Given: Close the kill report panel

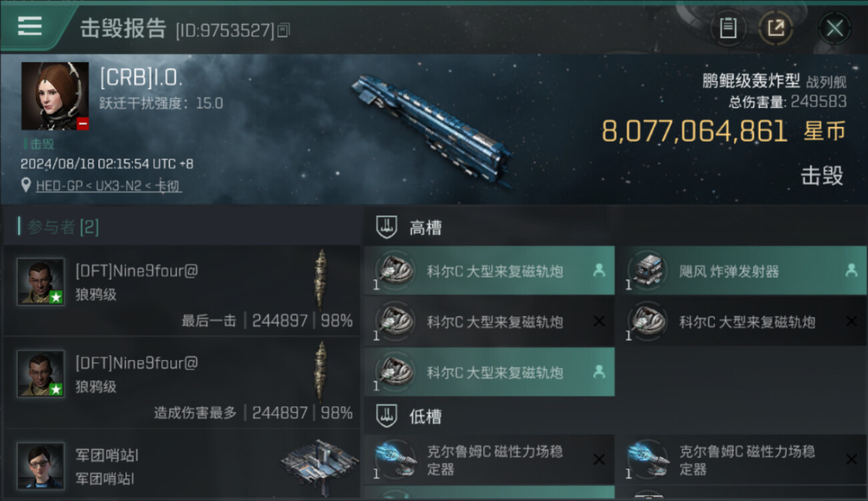Looking at the screenshot, I should (835, 28).
